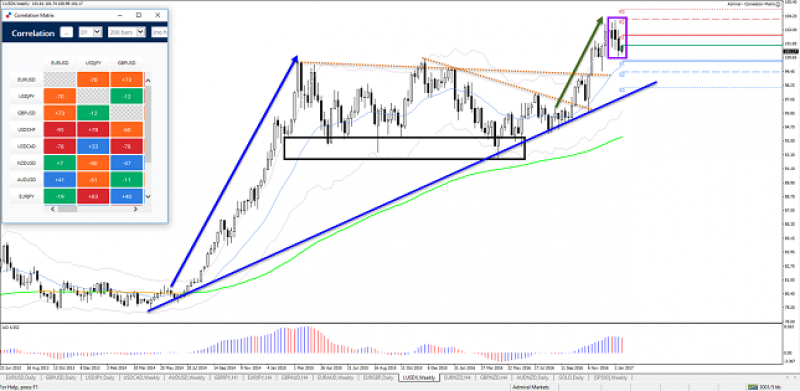800x391 pixels.
Task: Click the -19 cell in the EURJPY row
Action: pyautogui.click(x=60, y=196)
